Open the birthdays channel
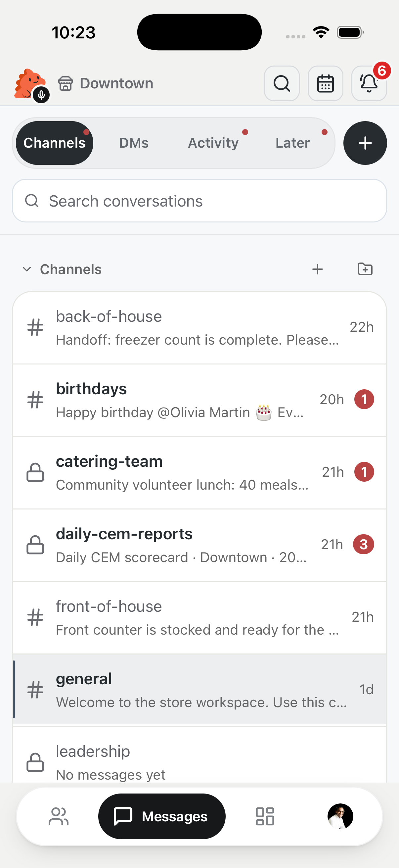 (199, 400)
